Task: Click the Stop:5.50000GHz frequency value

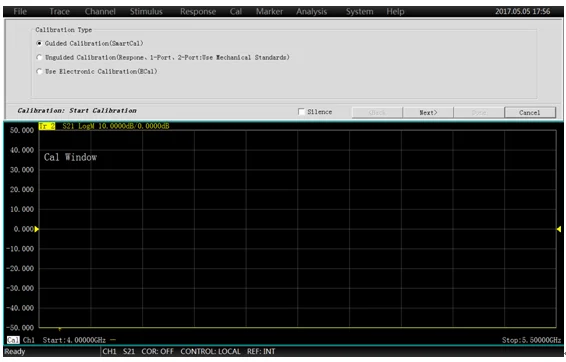Action: (531, 340)
